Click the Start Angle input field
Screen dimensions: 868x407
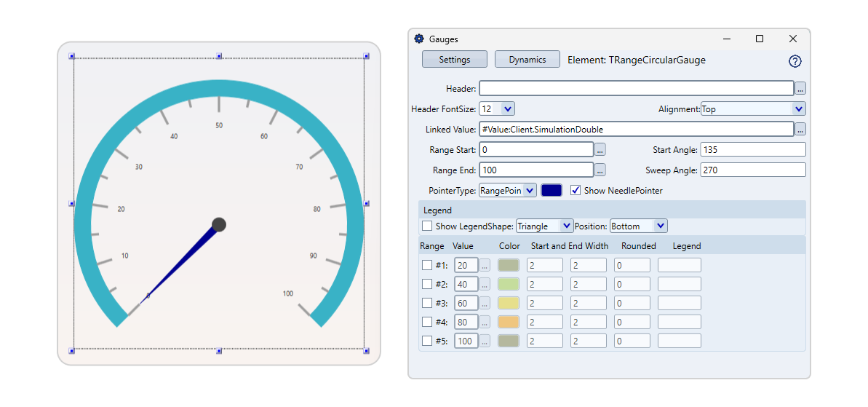point(752,149)
